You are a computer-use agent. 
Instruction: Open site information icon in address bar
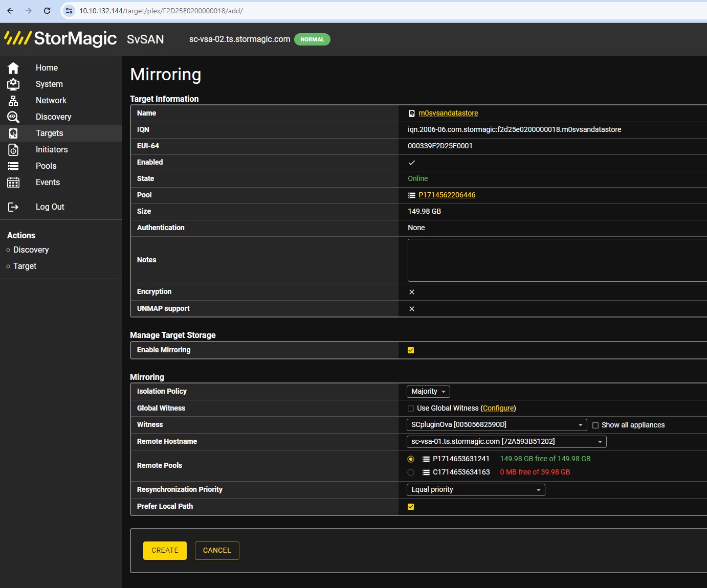tap(69, 11)
